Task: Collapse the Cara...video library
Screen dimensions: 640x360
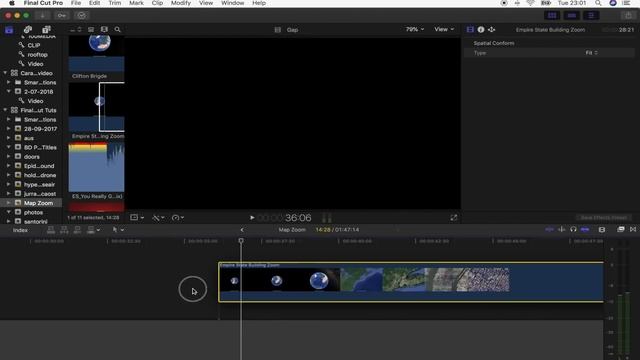Action: 5,73
